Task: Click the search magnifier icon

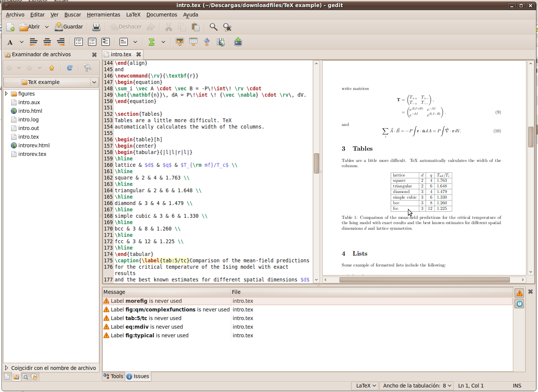Action: (x=214, y=27)
